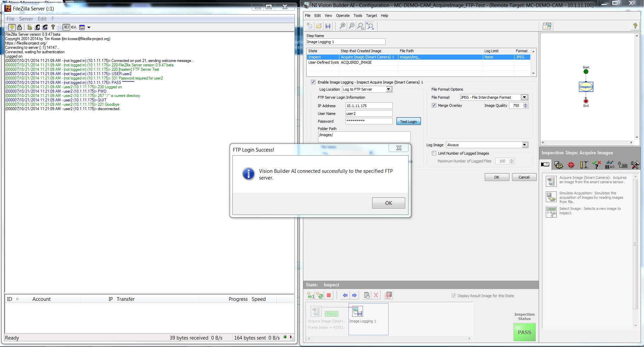Click the Image Quality stepper arrows
644x347 pixels.
point(525,105)
